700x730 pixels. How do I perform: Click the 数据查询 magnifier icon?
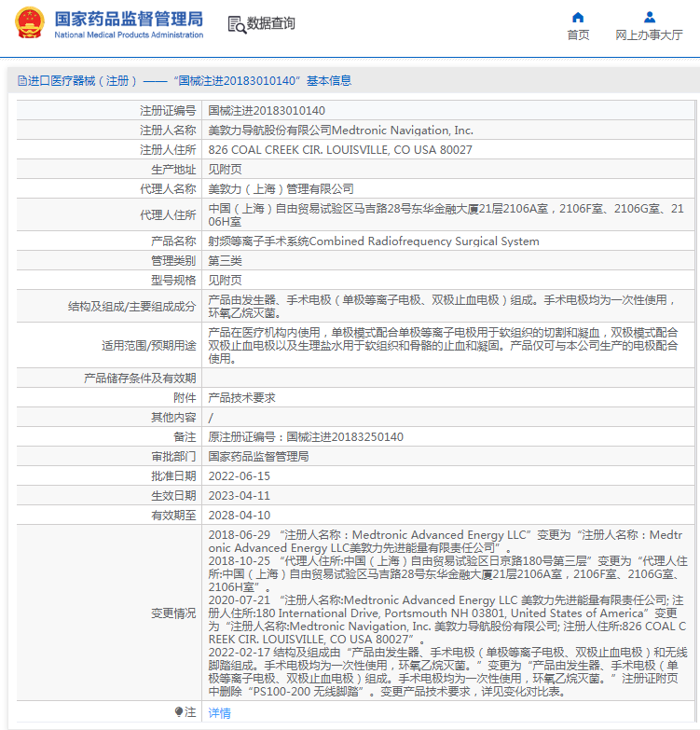(237, 24)
